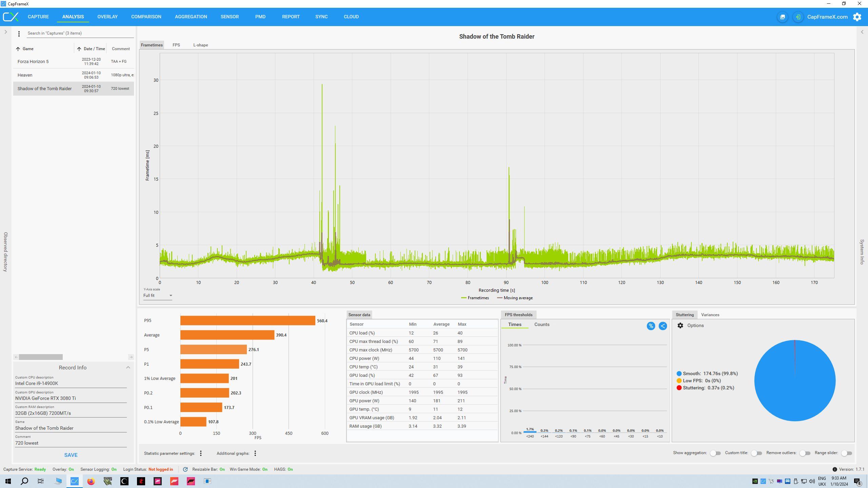Open stuttering Options gear
This screenshot has width=868, height=488.
[x=680, y=325]
